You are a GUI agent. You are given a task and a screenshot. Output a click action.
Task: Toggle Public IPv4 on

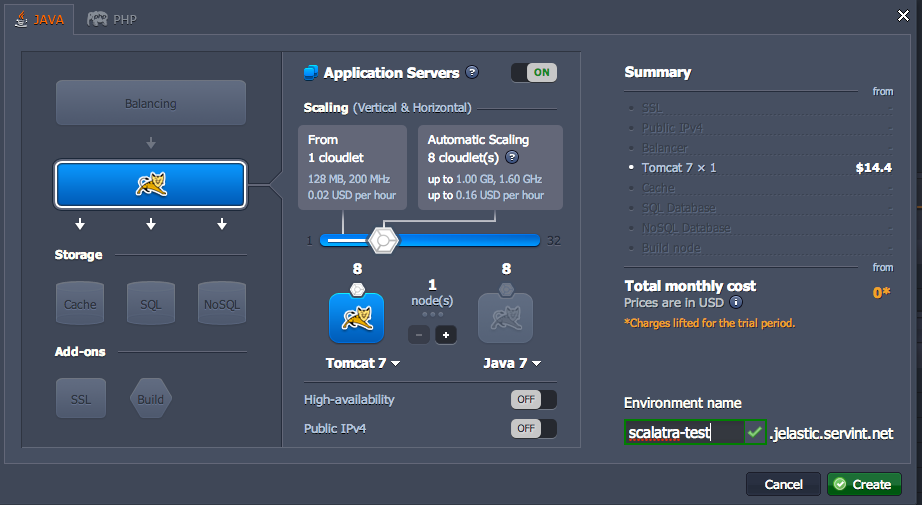(533, 428)
